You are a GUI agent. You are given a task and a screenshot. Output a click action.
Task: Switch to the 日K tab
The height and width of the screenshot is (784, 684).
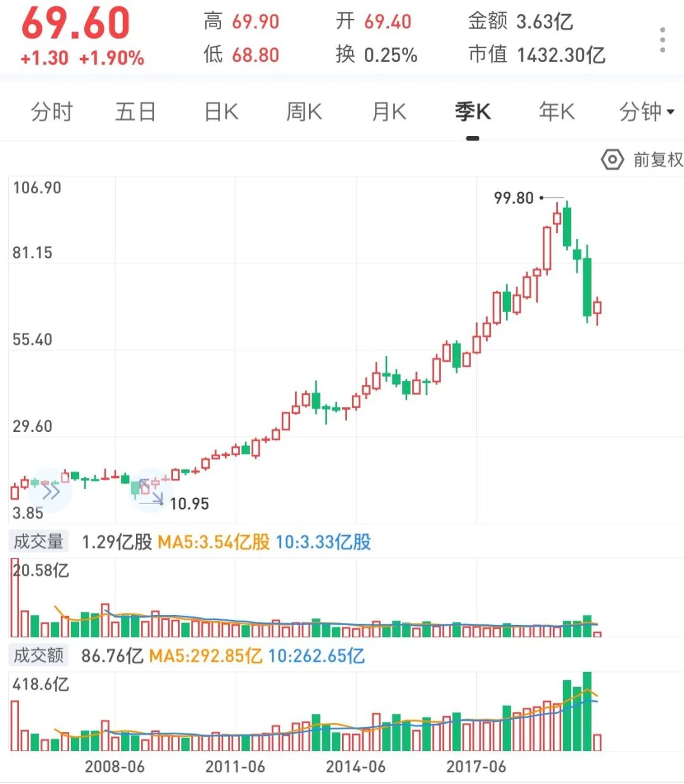(220, 111)
